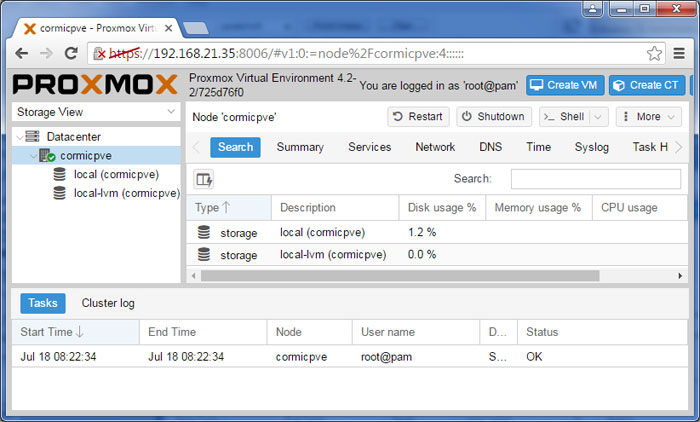Open the Syslog tab
This screenshot has height=422, width=700.
click(592, 147)
